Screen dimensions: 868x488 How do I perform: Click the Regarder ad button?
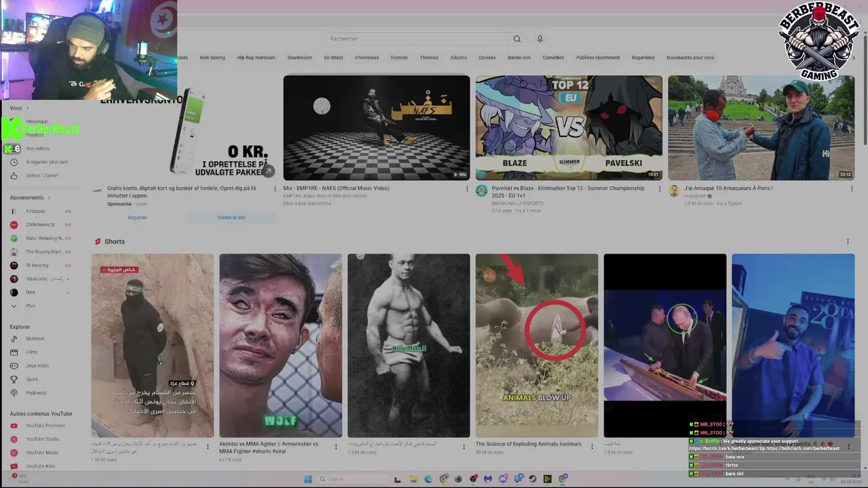[x=137, y=218]
